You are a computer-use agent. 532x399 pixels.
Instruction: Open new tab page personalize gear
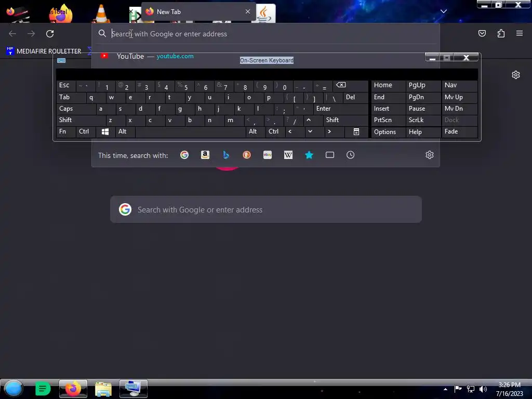pyautogui.click(x=516, y=75)
